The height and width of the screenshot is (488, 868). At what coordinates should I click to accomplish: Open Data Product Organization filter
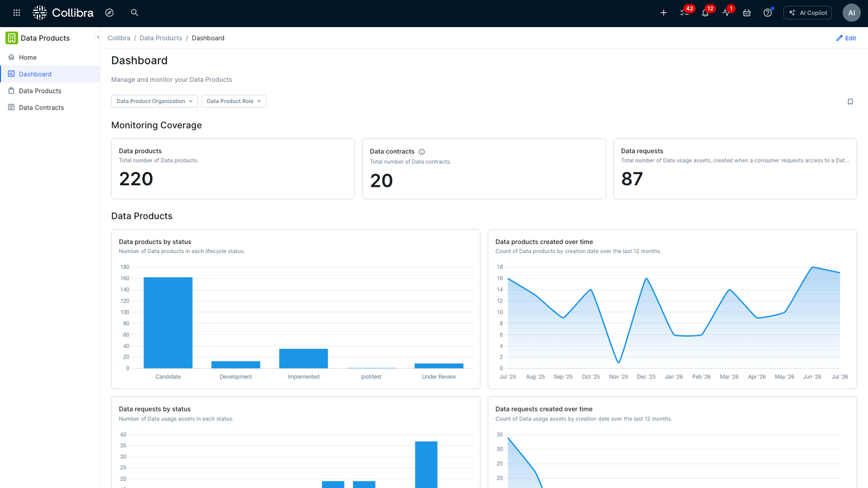[155, 101]
